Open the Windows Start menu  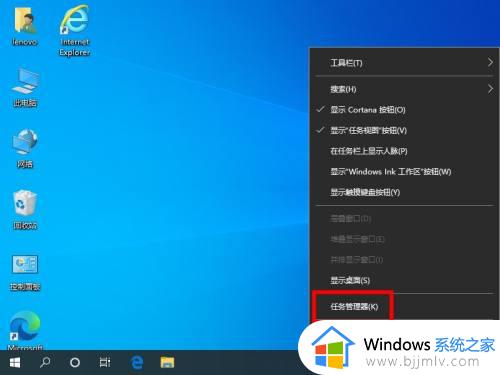[15, 362]
